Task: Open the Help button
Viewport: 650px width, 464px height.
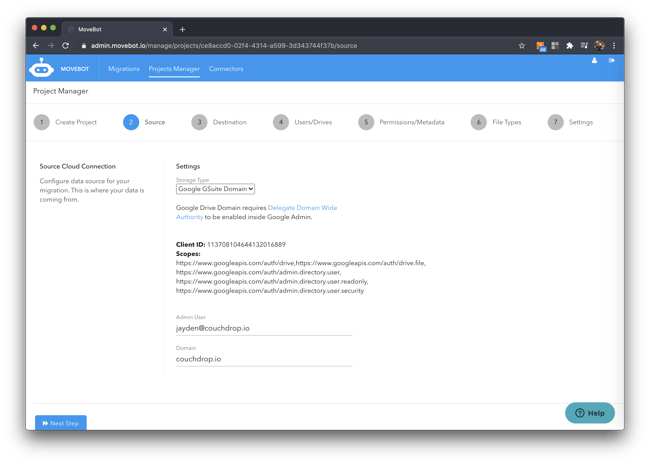Action: pos(589,412)
